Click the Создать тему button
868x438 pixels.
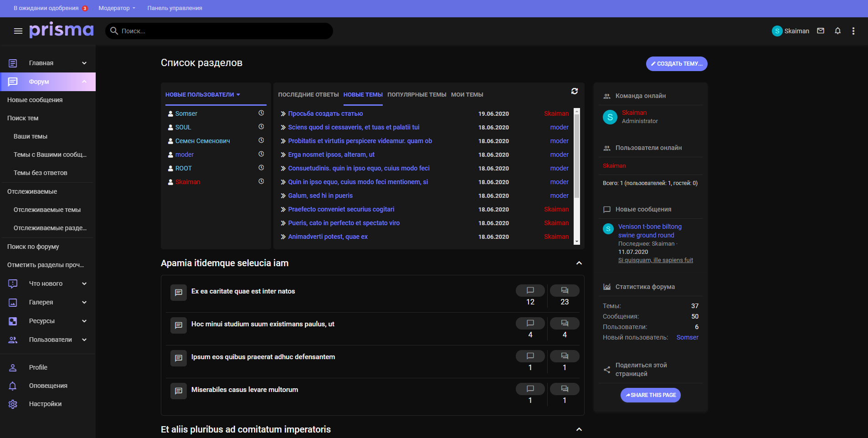tap(676, 64)
